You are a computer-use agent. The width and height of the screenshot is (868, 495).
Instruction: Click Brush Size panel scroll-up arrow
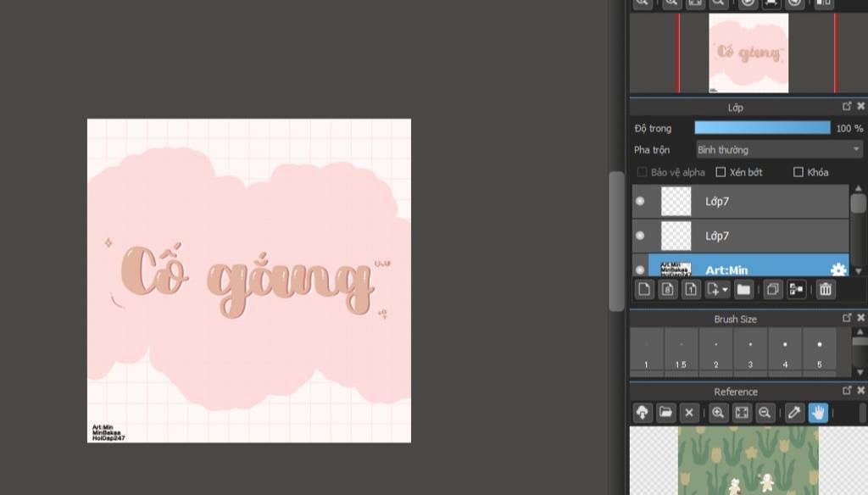[860, 331]
